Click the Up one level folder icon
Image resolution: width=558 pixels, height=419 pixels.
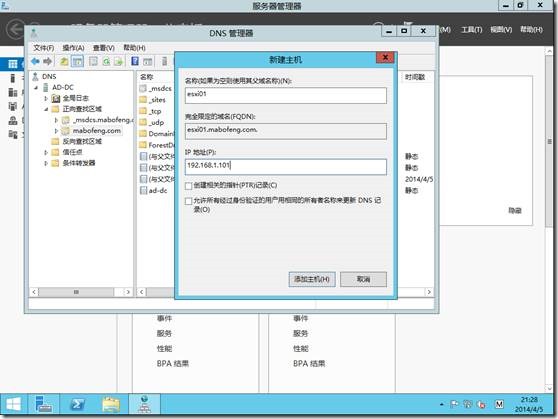click(64, 62)
